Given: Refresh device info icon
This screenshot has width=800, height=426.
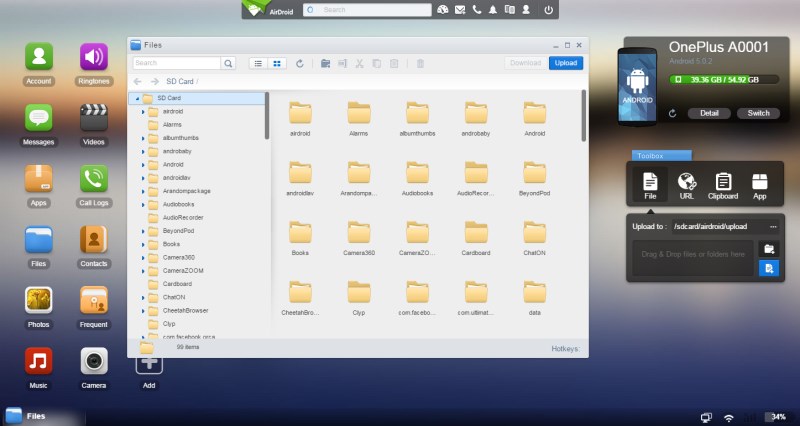Looking at the screenshot, I should 672,113.
